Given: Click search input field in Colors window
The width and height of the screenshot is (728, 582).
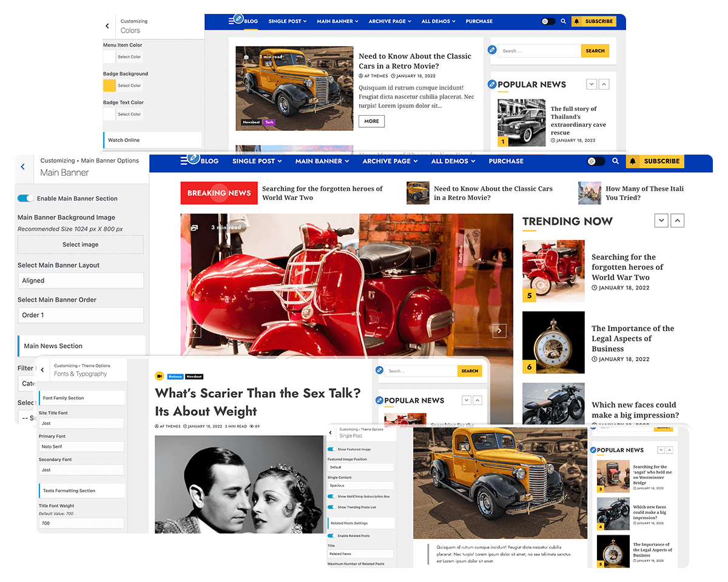Looking at the screenshot, I should point(540,51).
